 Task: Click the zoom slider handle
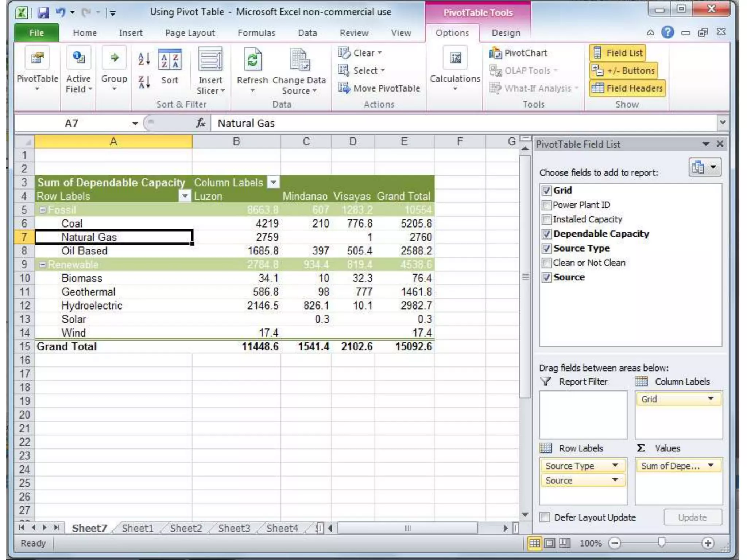point(661,543)
